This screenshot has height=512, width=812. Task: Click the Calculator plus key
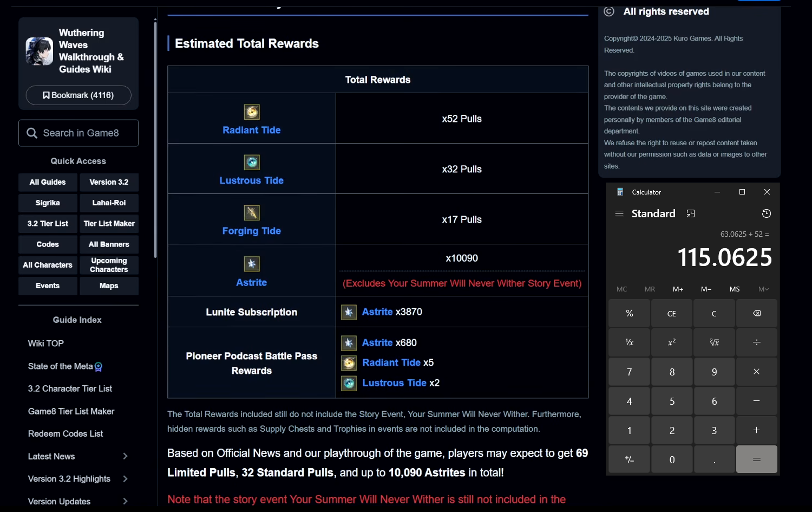click(x=757, y=430)
